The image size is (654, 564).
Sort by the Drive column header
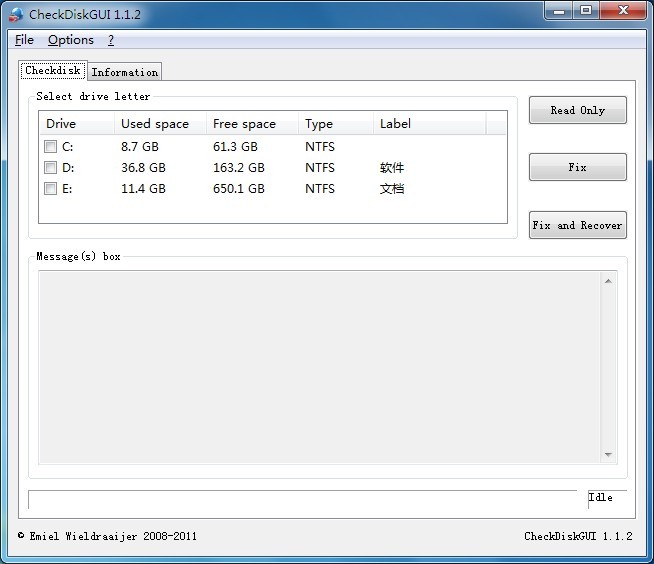coord(76,124)
